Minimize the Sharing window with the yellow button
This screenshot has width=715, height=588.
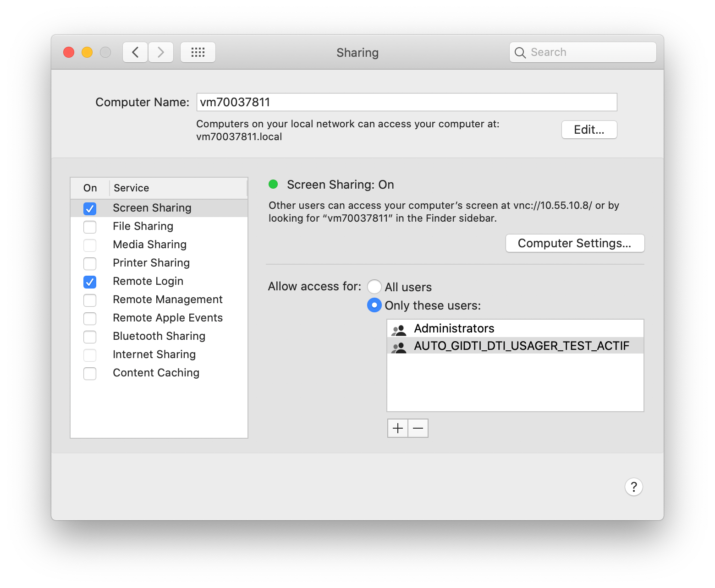[x=87, y=52]
